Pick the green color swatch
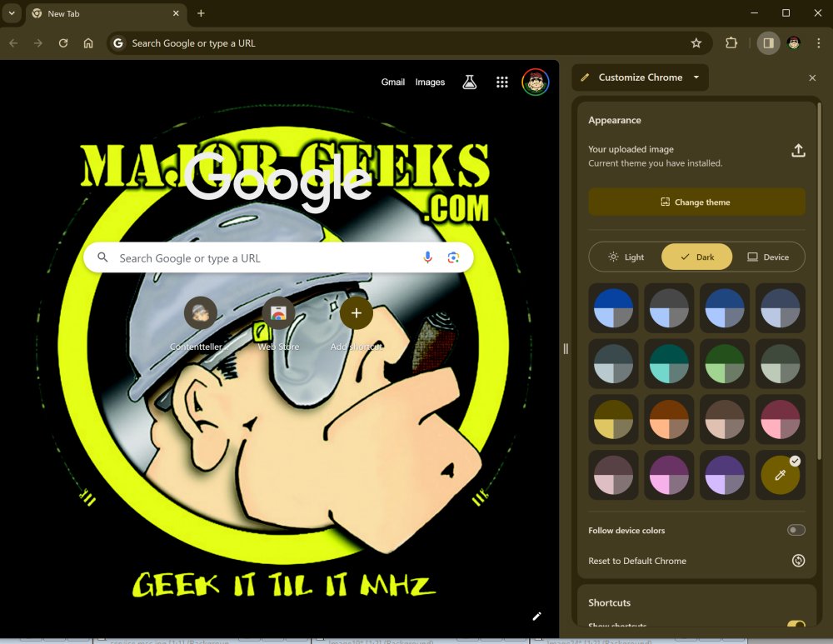 click(x=725, y=364)
